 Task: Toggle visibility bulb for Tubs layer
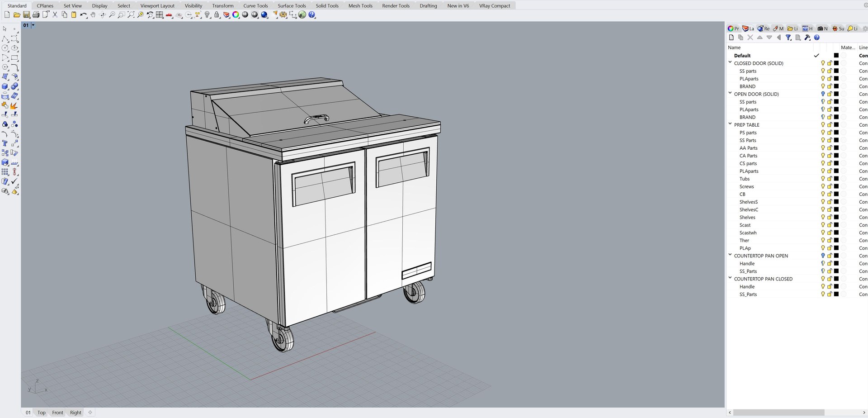tap(823, 179)
